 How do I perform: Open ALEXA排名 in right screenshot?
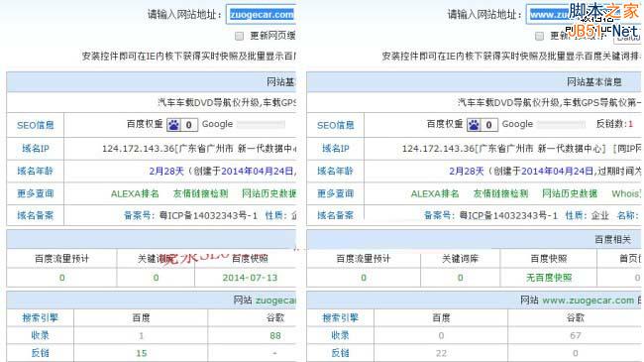[435, 193]
